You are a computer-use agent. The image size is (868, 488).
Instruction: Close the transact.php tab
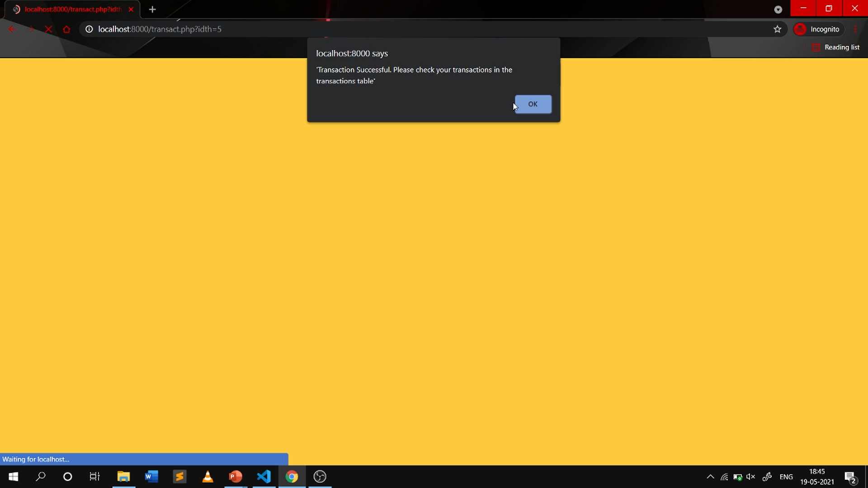coord(131,9)
